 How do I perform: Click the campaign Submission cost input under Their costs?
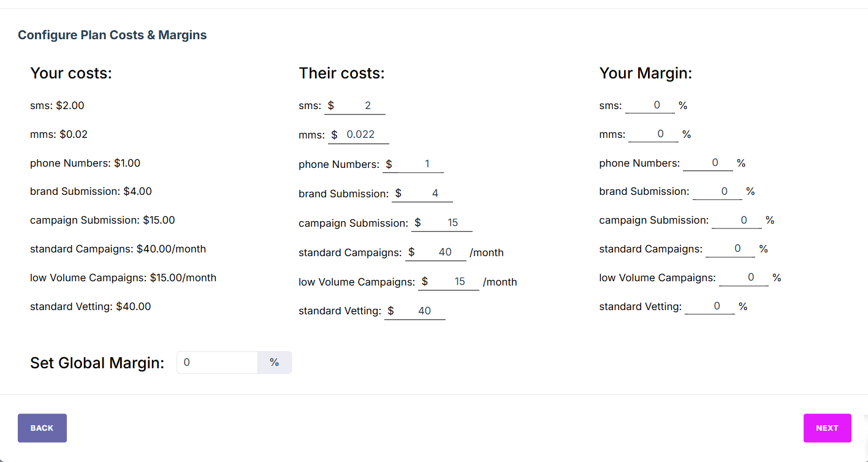(x=447, y=223)
